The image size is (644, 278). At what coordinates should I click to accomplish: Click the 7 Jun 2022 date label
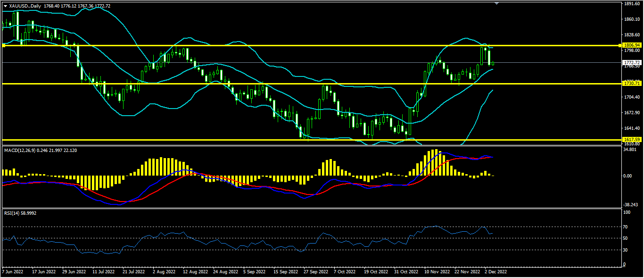[14, 272]
